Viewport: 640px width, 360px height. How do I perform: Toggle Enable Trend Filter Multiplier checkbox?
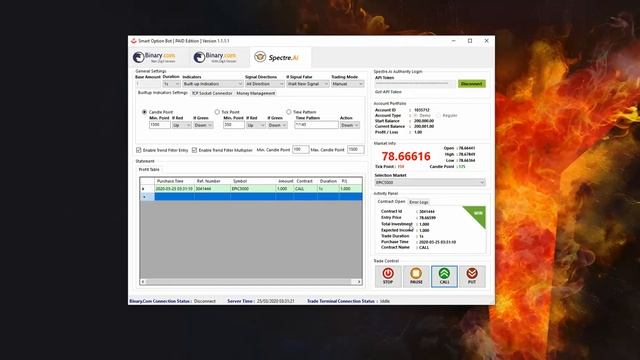(x=195, y=150)
